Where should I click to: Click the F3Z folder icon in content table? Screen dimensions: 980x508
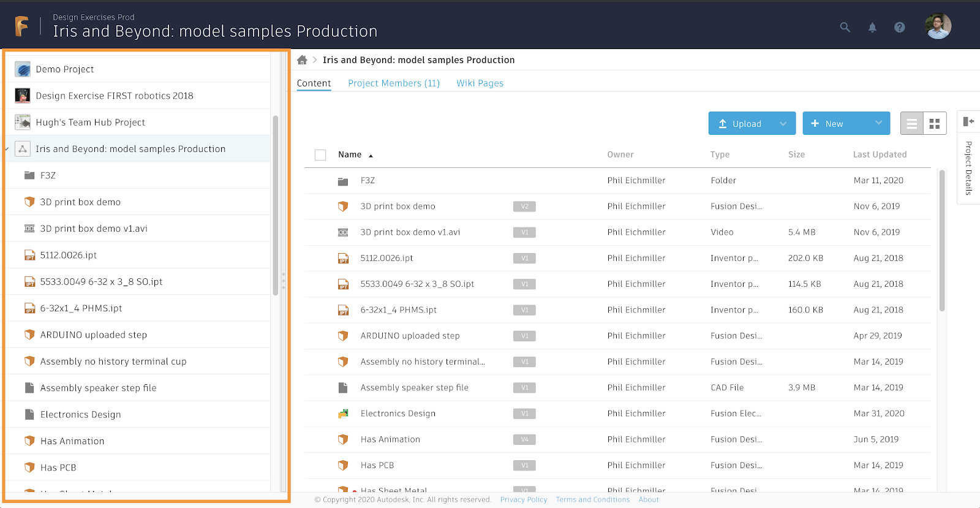click(x=343, y=181)
